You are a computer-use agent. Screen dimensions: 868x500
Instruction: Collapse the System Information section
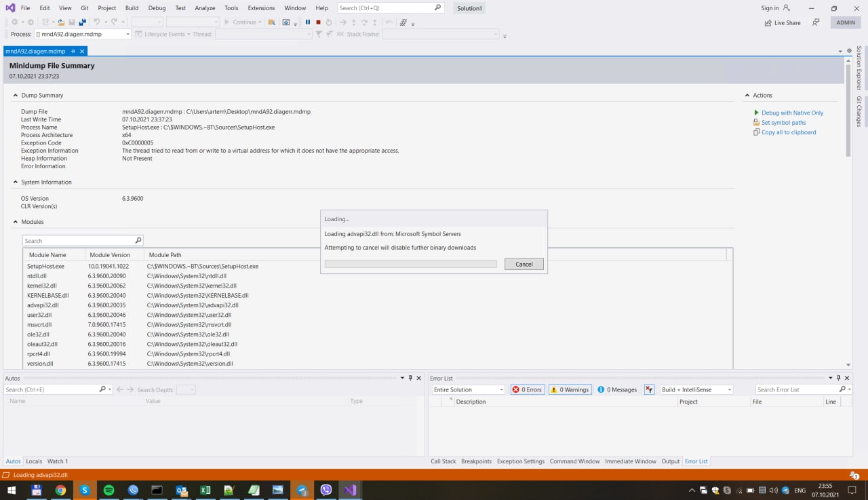(16, 182)
